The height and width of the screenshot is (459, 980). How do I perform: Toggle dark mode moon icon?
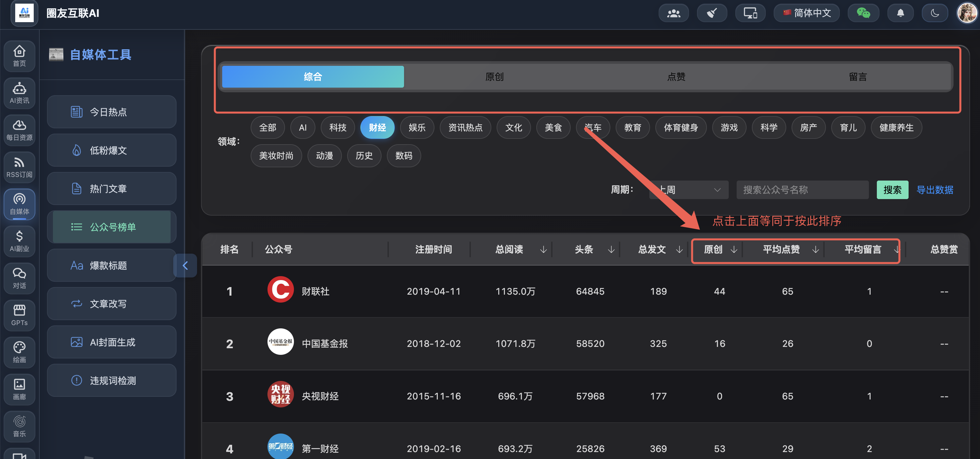[x=934, y=13]
